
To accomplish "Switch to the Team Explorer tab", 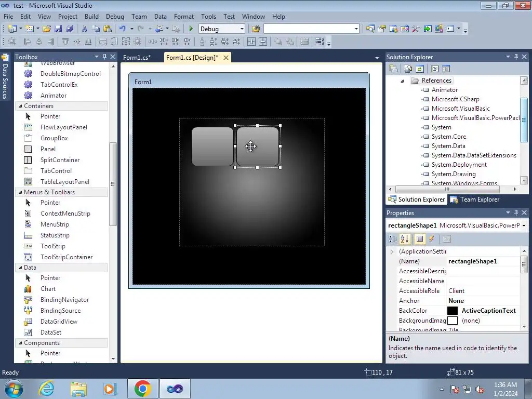I will click(475, 199).
